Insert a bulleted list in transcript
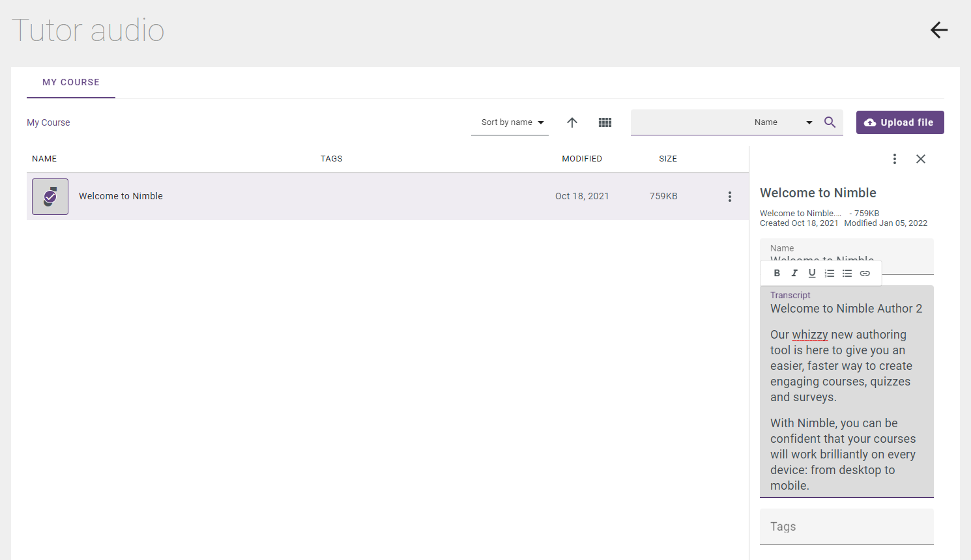The height and width of the screenshot is (560, 971). pyautogui.click(x=847, y=273)
